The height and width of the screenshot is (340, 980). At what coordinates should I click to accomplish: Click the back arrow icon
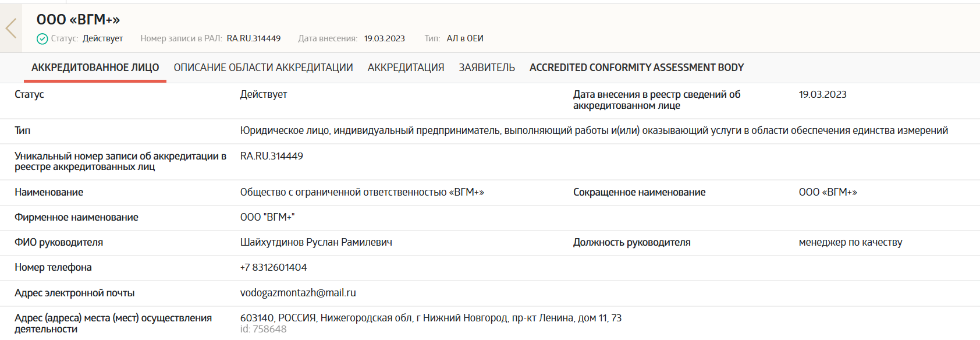(10, 28)
